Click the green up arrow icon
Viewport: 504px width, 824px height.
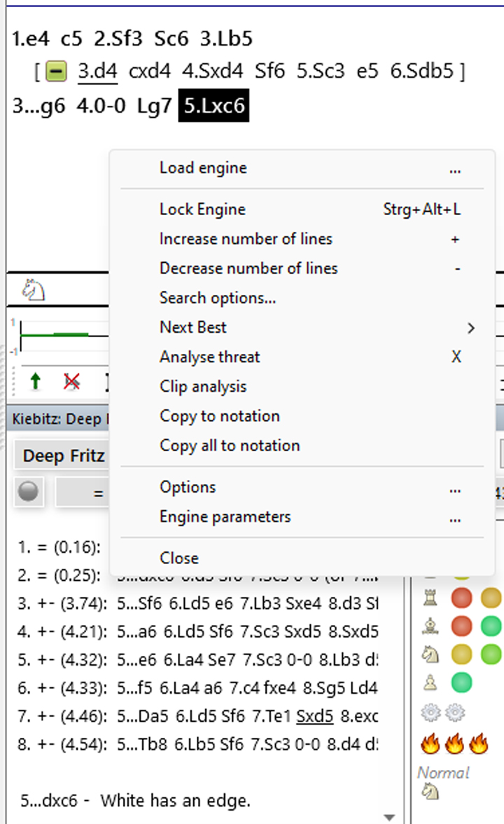coord(35,381)
